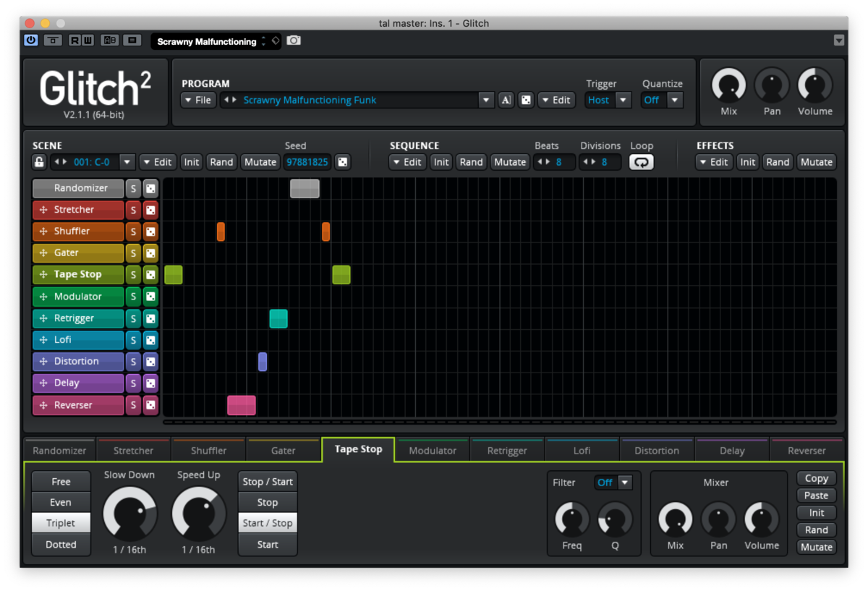Screen dimensions: 868x591
Task: Click the move handle on Reverser row
Action: [x=43, y=405]
